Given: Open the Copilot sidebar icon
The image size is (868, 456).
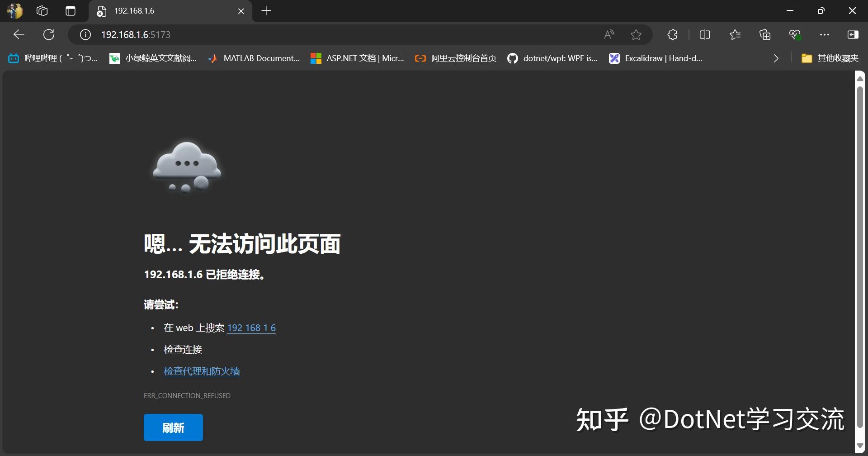Looking at the screenshot, I should (x=854, y=34).
